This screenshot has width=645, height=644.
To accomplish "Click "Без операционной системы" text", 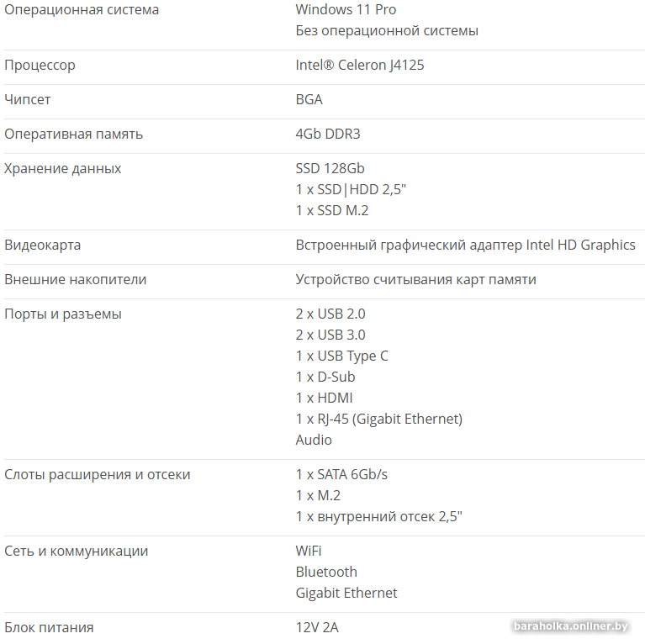I will coord(387,31).
